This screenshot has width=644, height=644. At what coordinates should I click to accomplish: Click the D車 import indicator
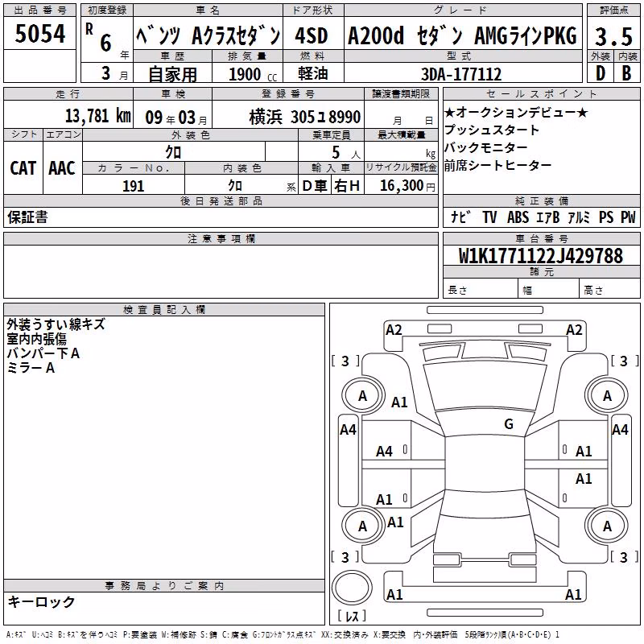point(315,186)
